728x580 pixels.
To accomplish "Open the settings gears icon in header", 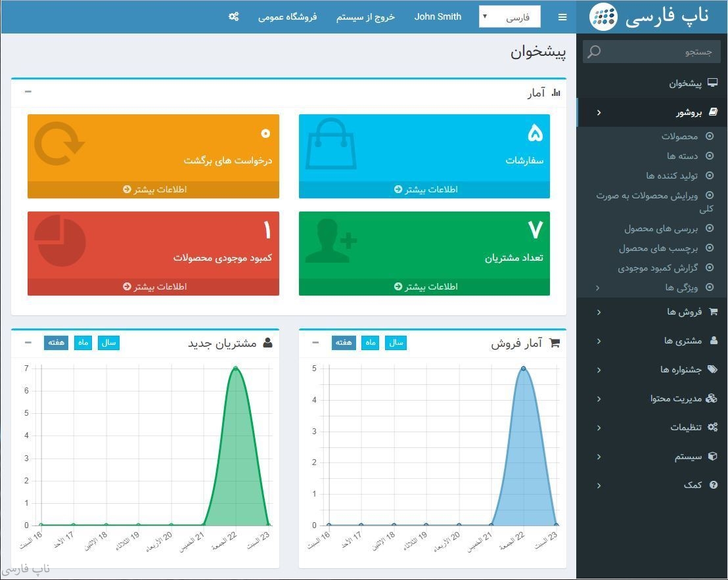I will tap(233, 16).
